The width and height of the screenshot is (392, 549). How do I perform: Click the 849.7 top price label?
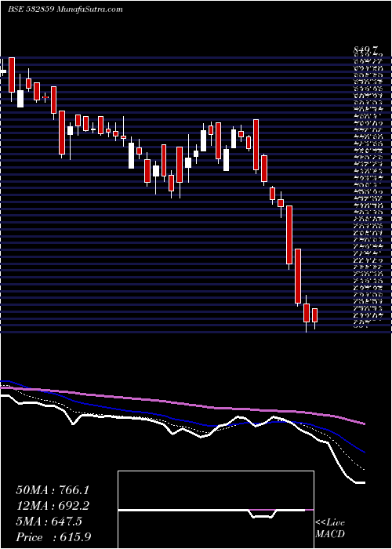click(x=366, y=52)
